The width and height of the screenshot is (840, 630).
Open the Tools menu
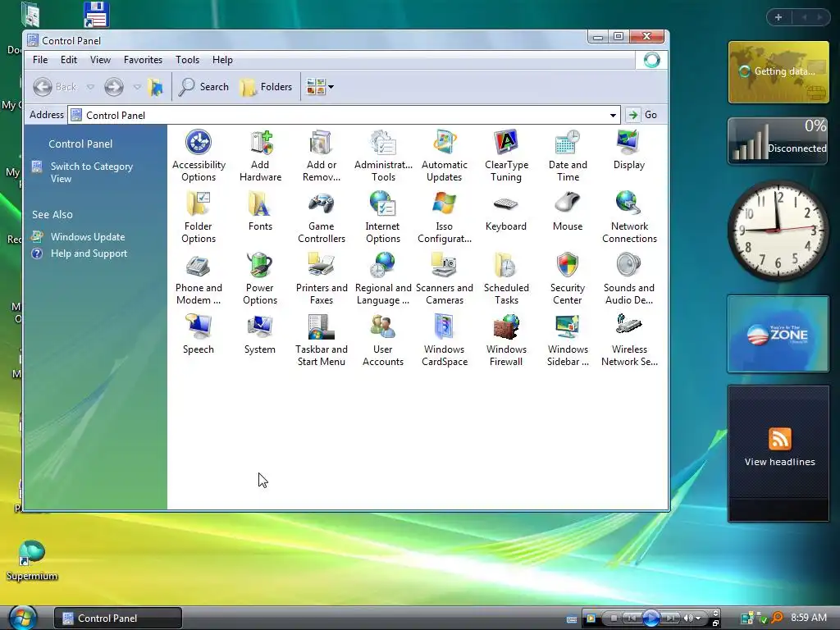(188, 60)
